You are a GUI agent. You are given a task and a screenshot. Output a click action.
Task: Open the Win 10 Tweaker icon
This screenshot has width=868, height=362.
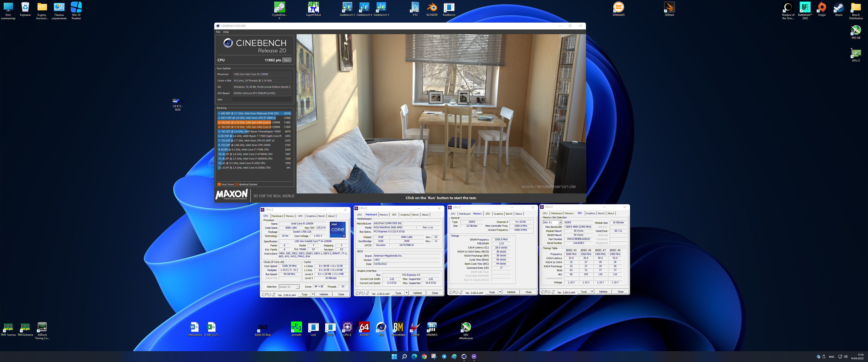(76, 10)
